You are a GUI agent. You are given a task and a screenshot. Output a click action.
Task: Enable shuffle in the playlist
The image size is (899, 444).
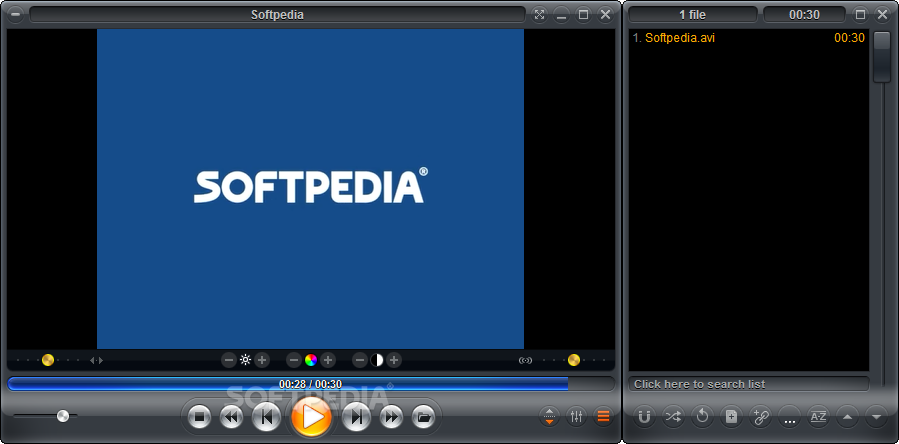click(673, 417)
